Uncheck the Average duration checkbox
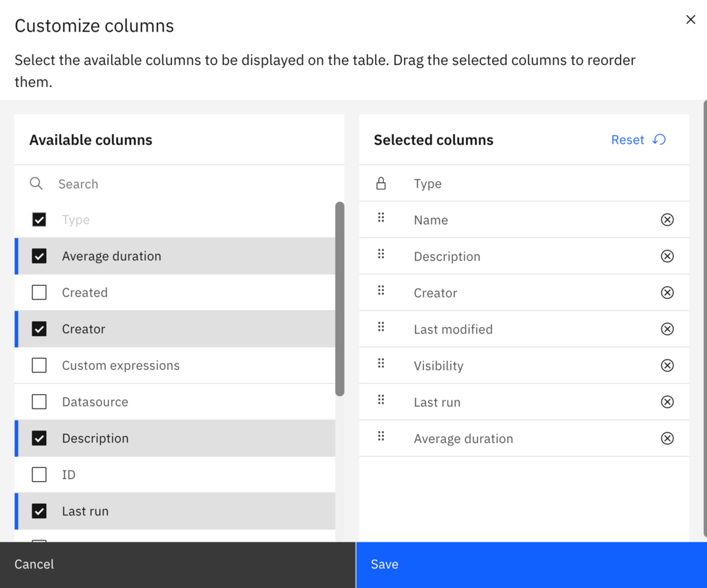Viewport: 707px width, 588px height. pyautogui.click(x=39, y=256)
